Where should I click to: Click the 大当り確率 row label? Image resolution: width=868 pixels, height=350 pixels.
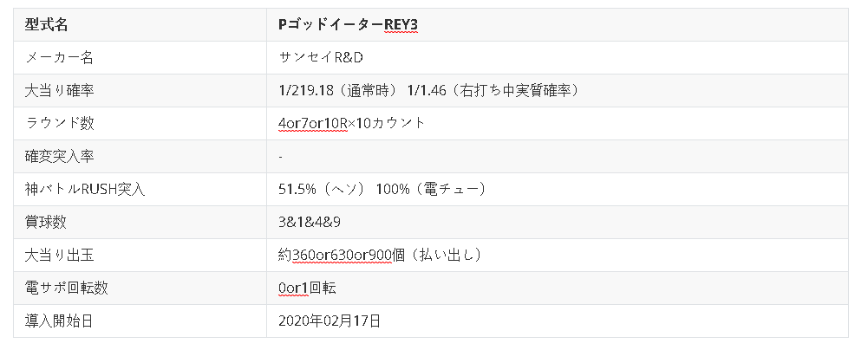coord(60,91)
